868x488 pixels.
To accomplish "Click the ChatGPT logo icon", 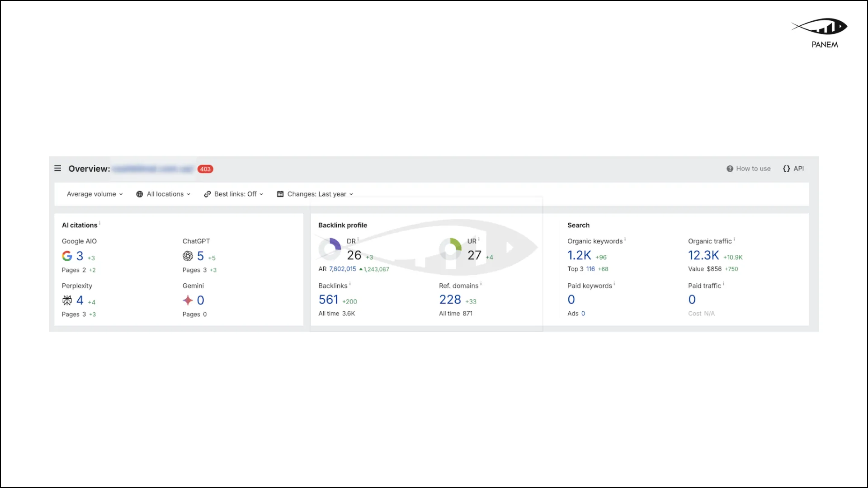I will point(188,256).
